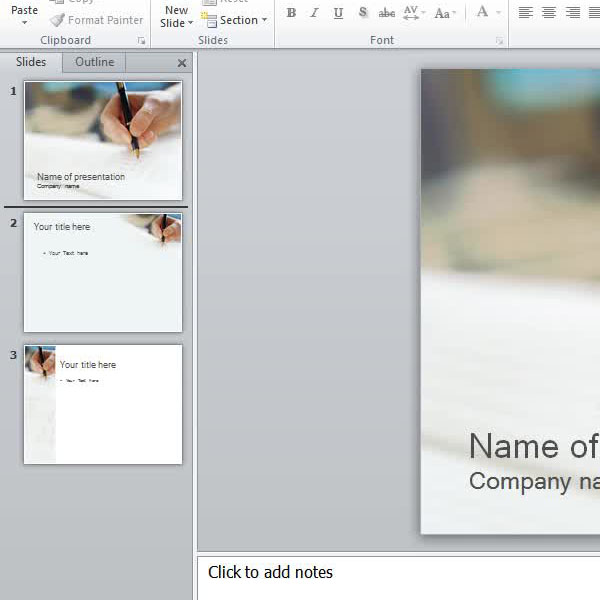600x600 pixels.
Task: Center the text alignment
Action: click(549, 13)
